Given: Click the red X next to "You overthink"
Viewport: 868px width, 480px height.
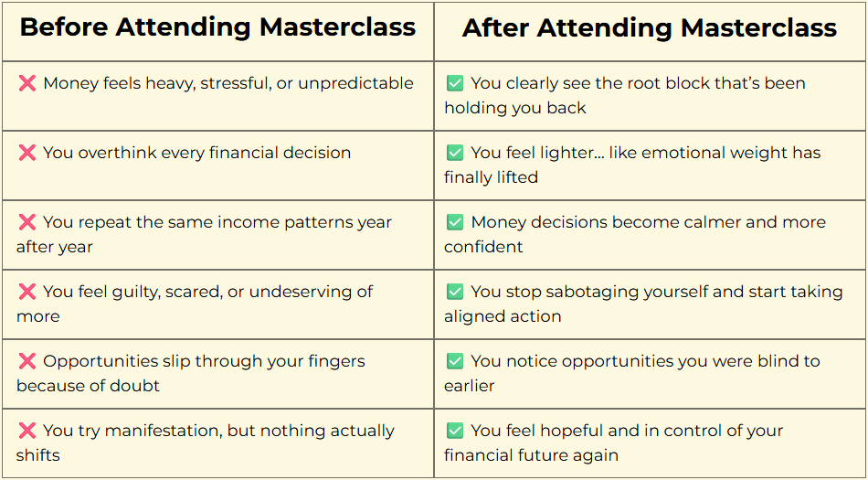Looking at the screenshot, I should [26, 154].
